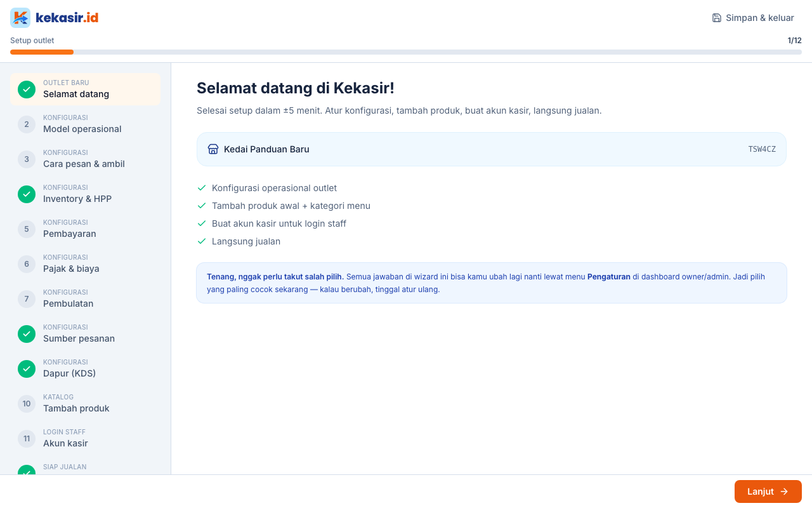Click the kekasir.id brand name
Screen dimensions: 812x508
click(x=67, y=18)
